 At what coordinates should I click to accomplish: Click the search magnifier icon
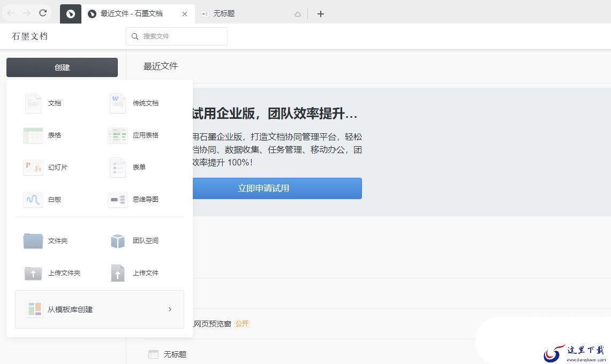(135, 36)
